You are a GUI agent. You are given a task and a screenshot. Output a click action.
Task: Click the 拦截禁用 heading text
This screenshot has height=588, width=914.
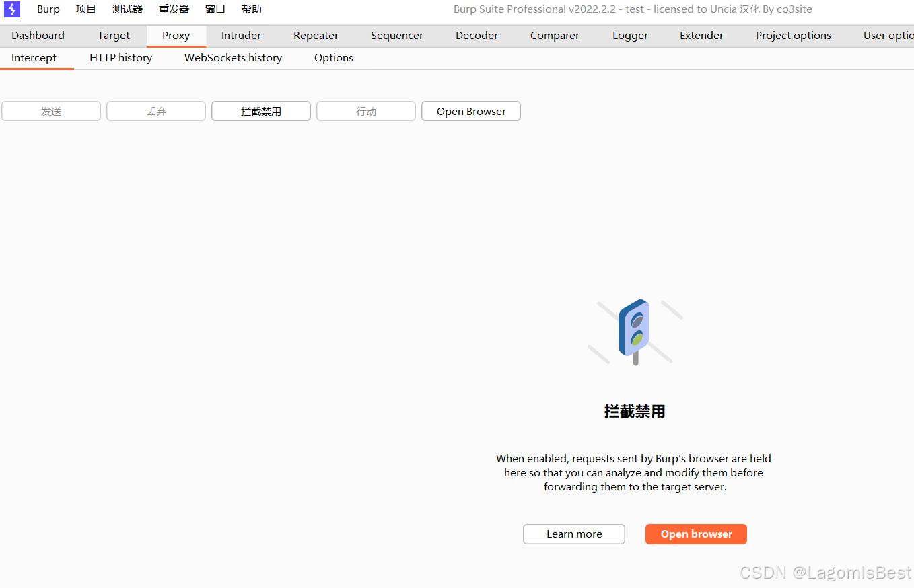(635, 412)
